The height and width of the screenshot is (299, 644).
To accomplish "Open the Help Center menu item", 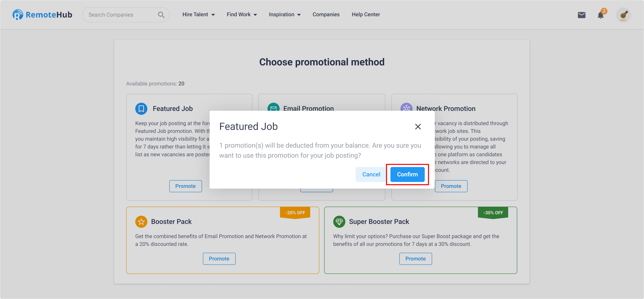I will coord(366,15).
